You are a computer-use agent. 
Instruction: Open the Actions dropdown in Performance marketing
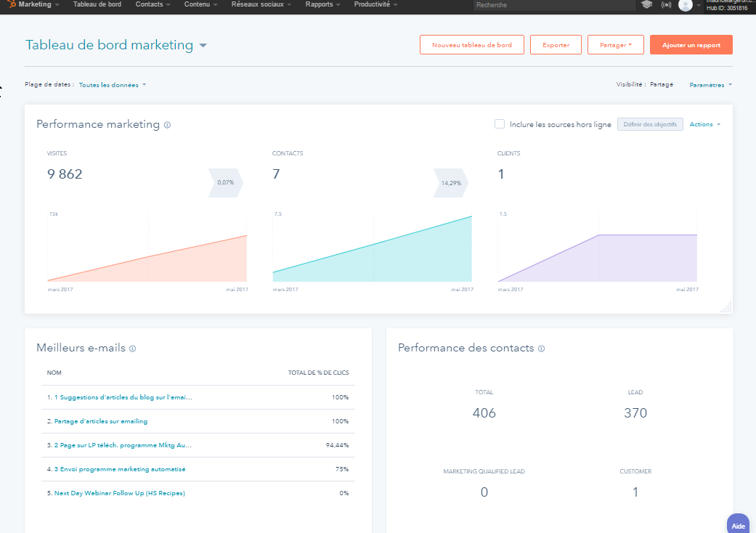705,124
